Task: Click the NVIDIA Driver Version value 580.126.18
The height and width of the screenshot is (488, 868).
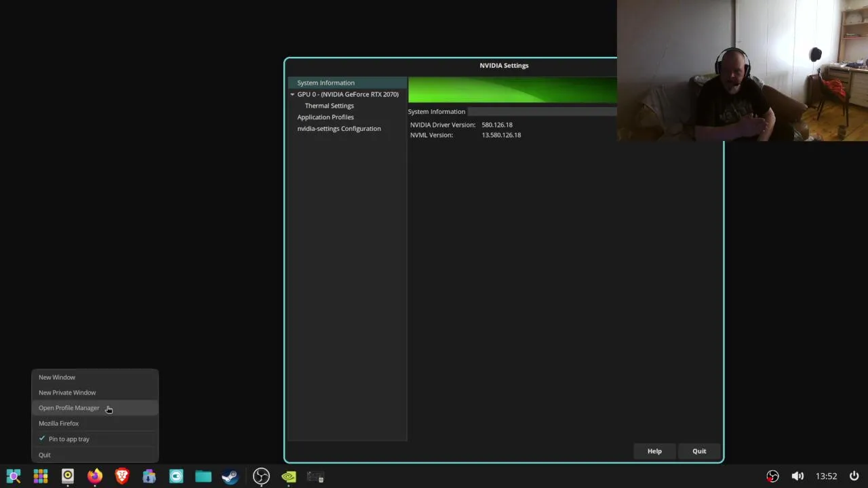Action: [497, 125]
